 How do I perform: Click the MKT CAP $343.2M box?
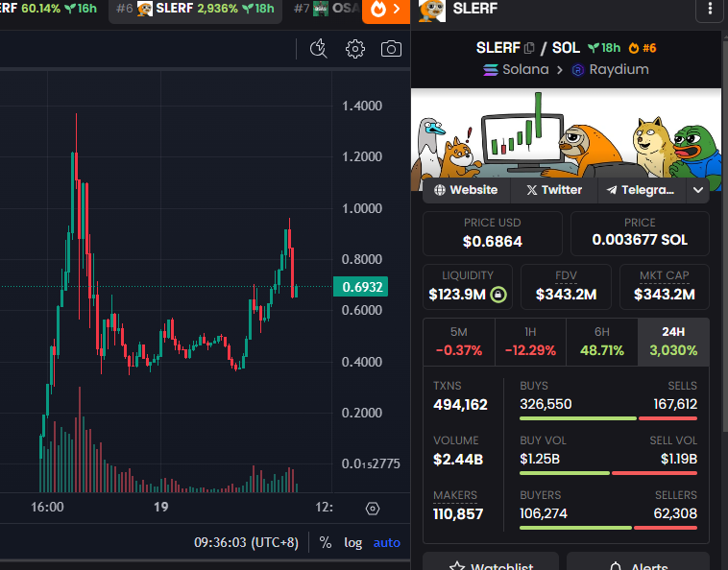pos(665,287)
